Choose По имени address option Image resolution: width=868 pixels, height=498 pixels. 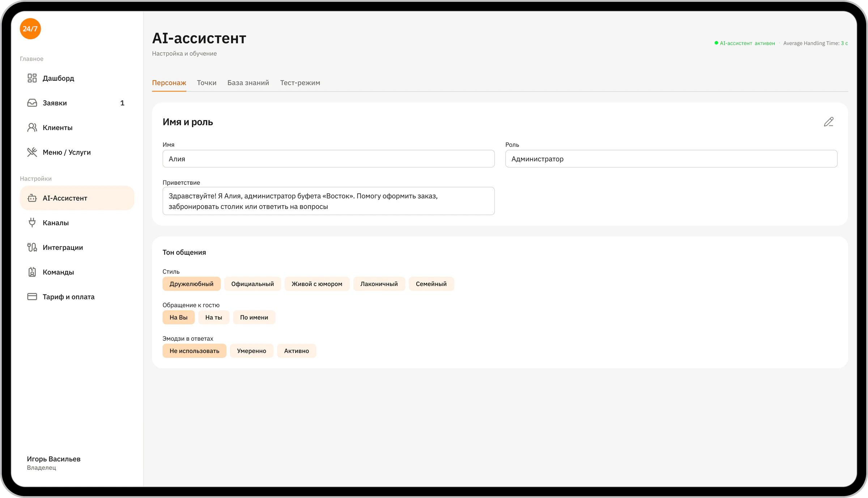pyautogui.click(x=254, y=317)
